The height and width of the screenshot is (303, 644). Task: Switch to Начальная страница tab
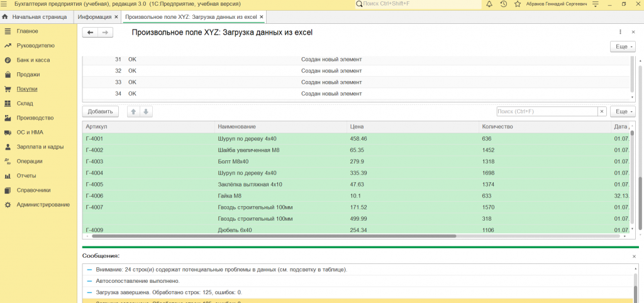36,17
